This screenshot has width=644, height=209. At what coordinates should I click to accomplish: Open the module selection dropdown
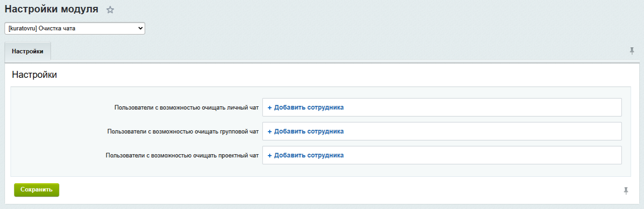(x=74, y=29)
